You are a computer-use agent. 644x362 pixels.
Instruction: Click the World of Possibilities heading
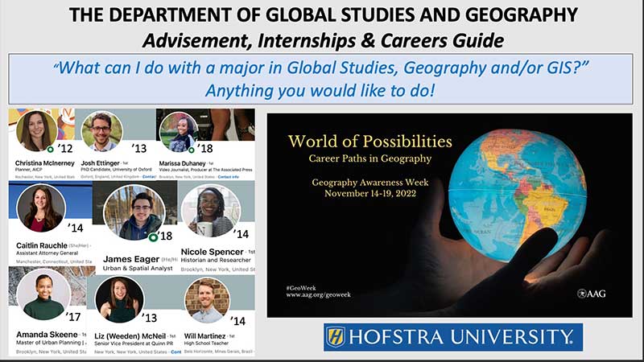369,142
